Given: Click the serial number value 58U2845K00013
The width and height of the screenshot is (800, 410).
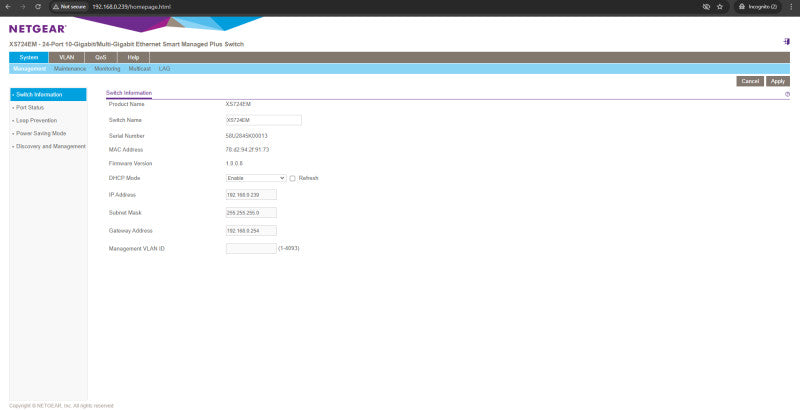Looking at the screenshot, I should pos(246,136).
